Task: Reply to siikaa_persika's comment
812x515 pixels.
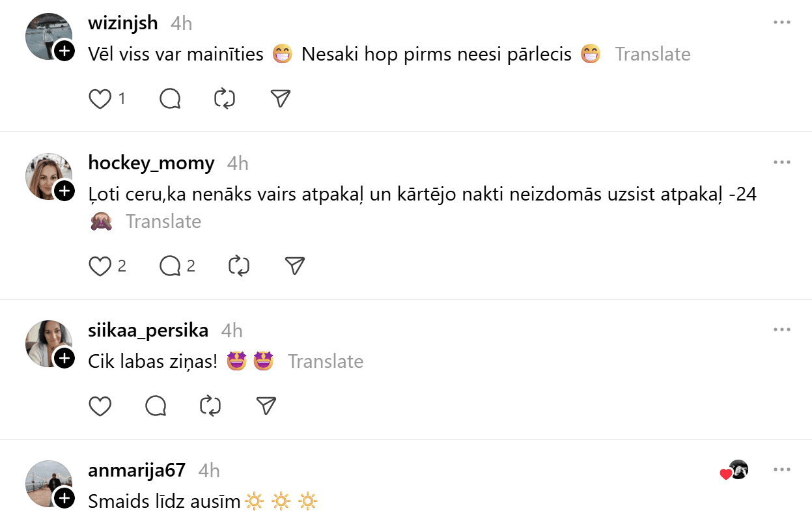Action: (x=156, y=406)
